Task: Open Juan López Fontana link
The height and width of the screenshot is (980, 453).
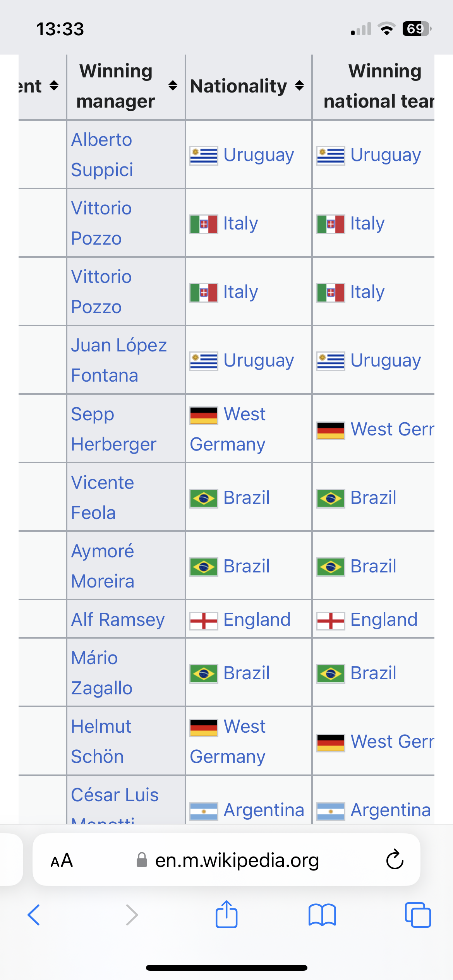Action: click(119, 360)
